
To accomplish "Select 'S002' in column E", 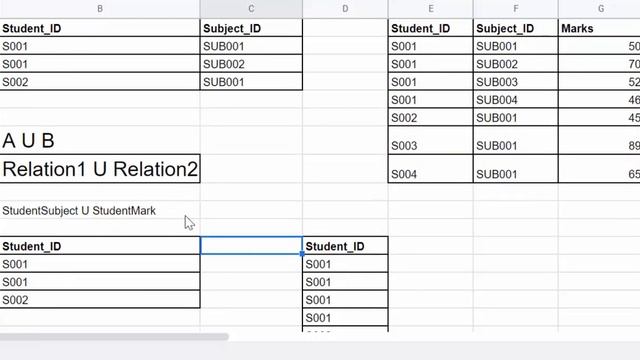I will [431, 118].
